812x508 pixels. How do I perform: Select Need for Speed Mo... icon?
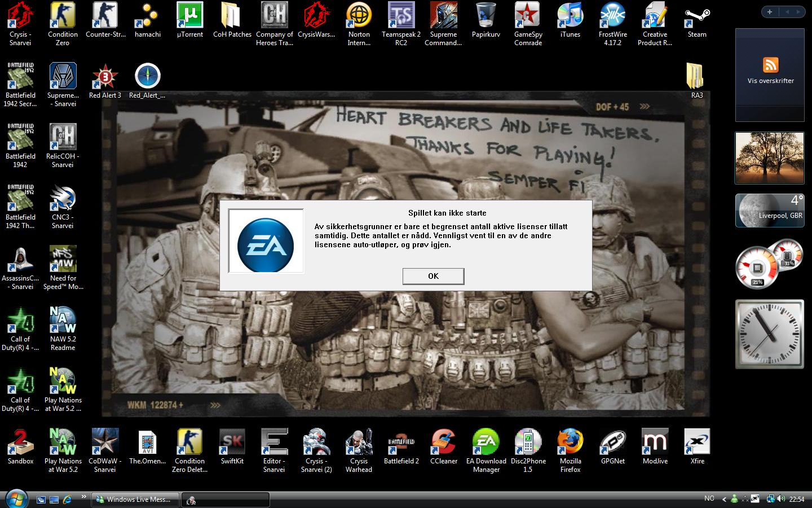pyautogui.click(x=63, y=268)
